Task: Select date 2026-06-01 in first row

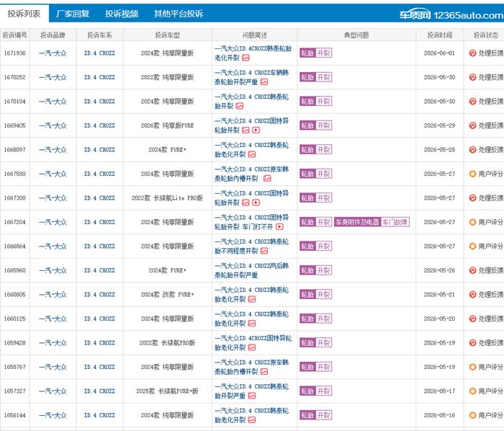Action: tap(439, 53)
